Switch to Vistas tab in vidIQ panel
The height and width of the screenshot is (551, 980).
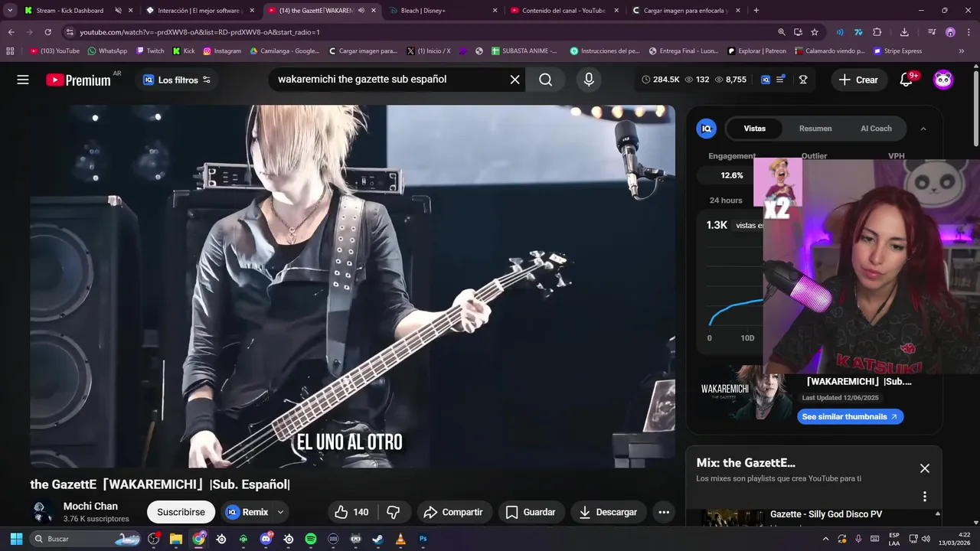click(754, 129)
